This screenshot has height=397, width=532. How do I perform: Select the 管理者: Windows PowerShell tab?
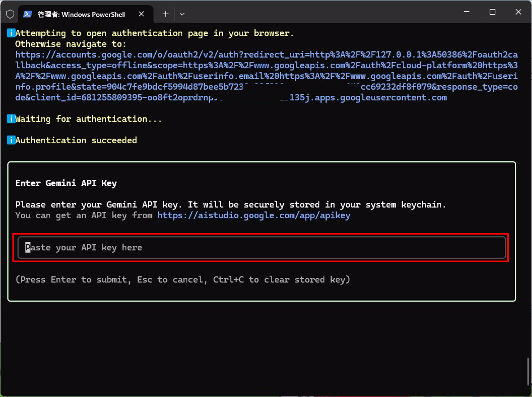coord(86,14)
